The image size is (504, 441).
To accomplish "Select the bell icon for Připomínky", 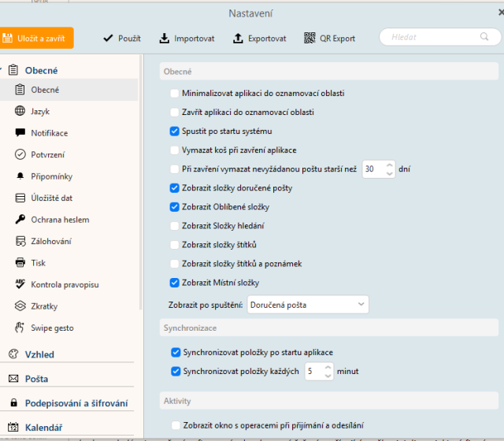I will (x=20, y=176).
